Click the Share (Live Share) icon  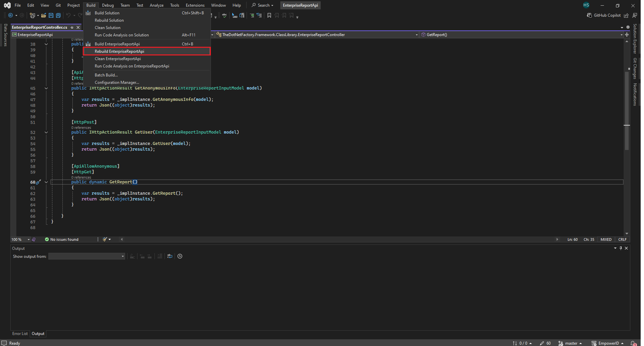[x=626, y=15]
